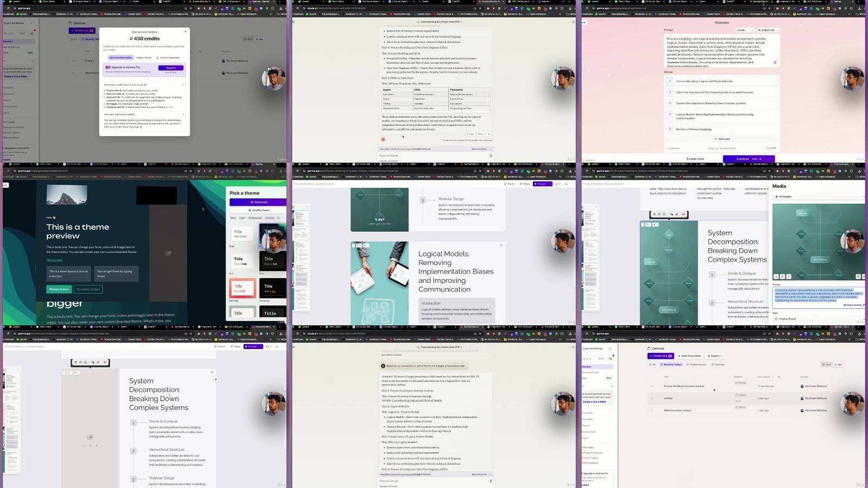
Task: Click New from blank button
Action: coord(689,356)
